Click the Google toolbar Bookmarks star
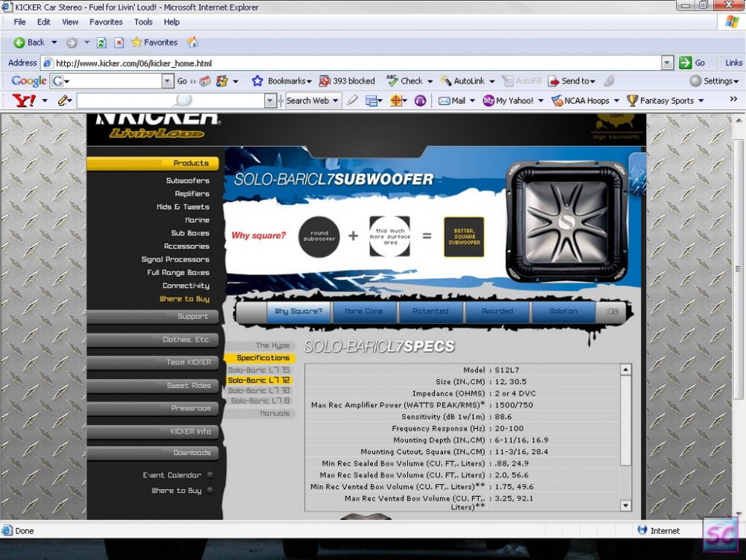 tap(257, 81)
